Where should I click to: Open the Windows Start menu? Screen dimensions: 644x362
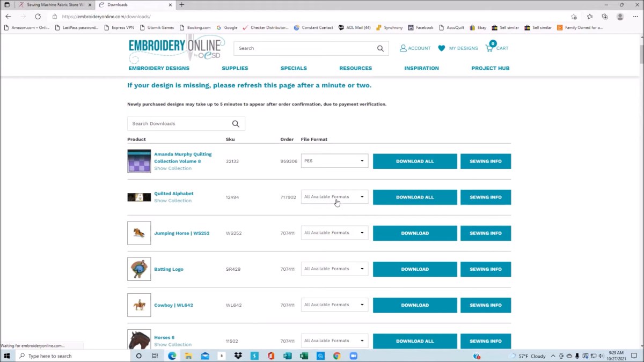click(x=7, y=356)
